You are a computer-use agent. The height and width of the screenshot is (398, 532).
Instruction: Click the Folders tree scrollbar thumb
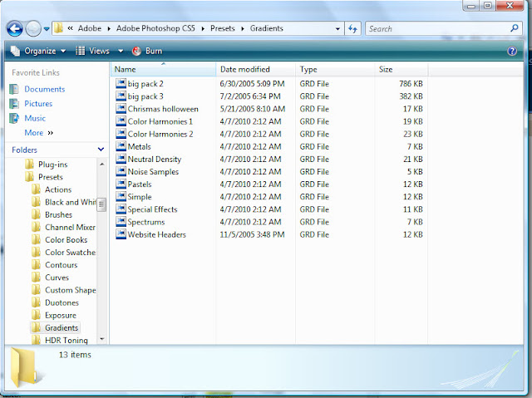[x=101, y=204]
